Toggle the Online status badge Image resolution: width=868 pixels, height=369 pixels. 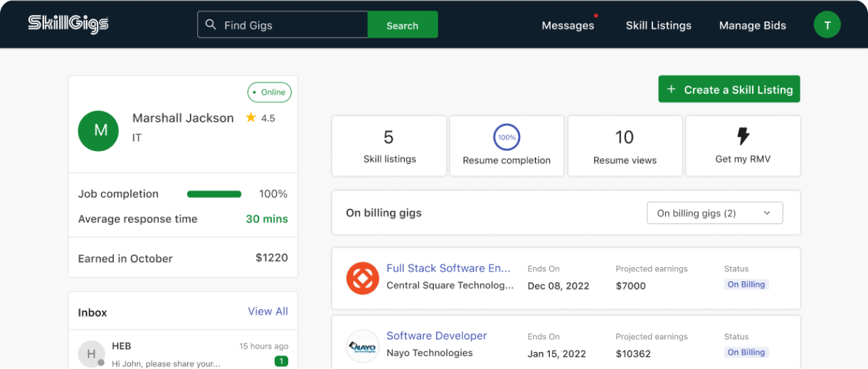(x=269, y=93)
